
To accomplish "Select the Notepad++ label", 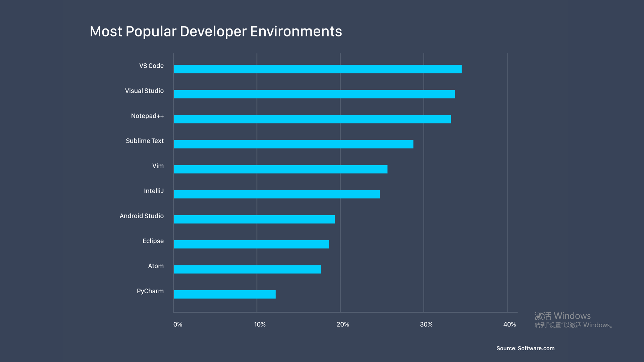I will click(x=147, y=116).
